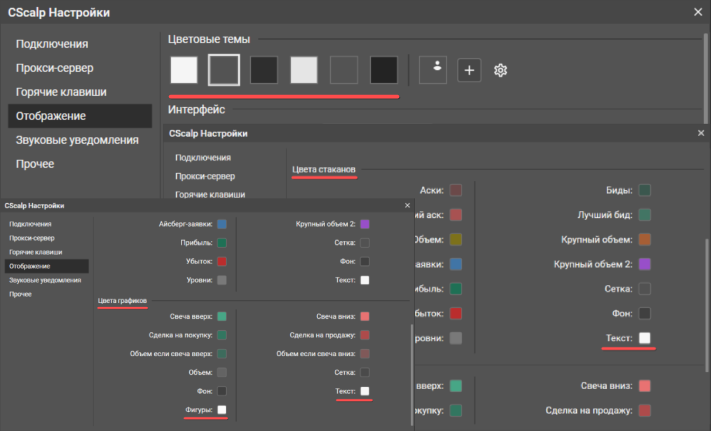
Task: Select the user profile color theme tile
Action: pos(433,70)
